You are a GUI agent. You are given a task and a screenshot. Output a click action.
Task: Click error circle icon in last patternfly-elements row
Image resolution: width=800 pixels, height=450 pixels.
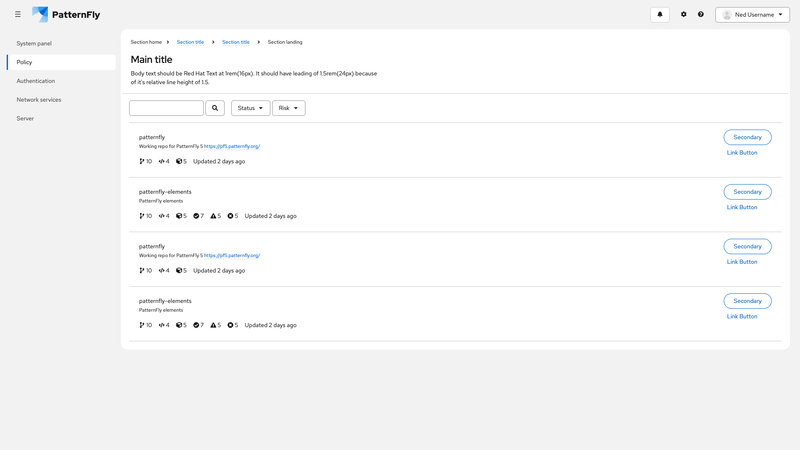tap(230, 325)
